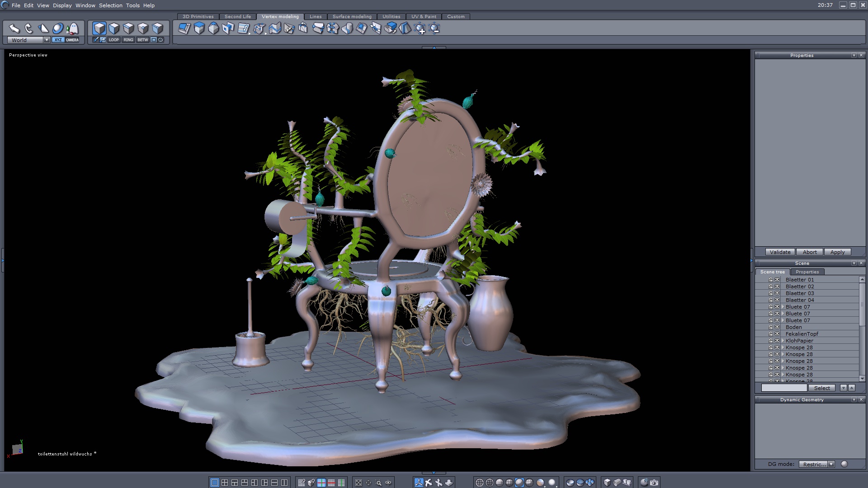Toggle visibility of FekalienTopf

coord(777,334)
